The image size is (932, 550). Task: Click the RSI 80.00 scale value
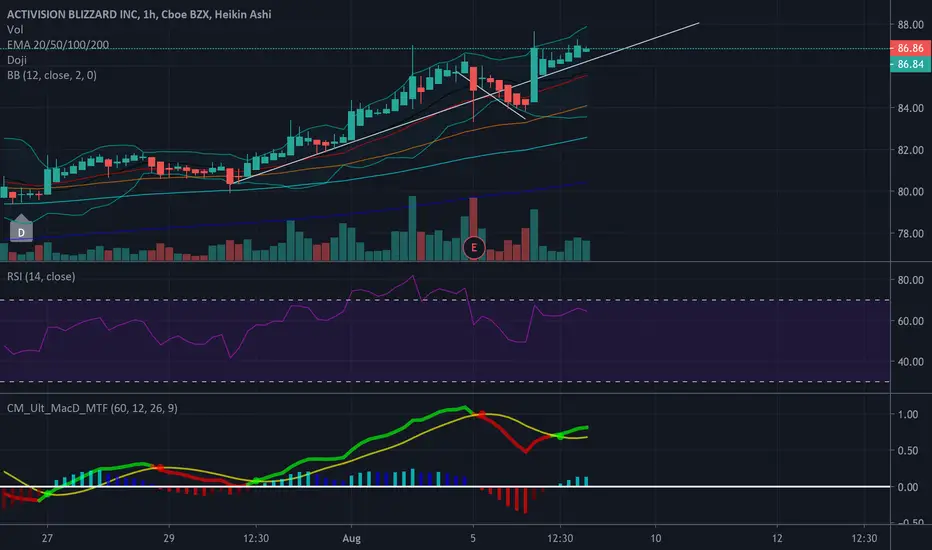pos(911,280)
